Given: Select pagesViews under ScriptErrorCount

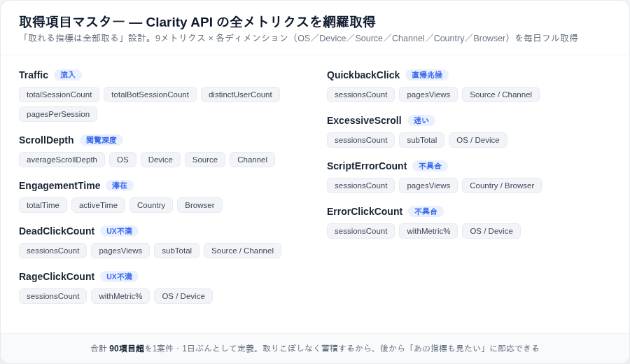Looking at the screenshot, I should coord(428,185).
